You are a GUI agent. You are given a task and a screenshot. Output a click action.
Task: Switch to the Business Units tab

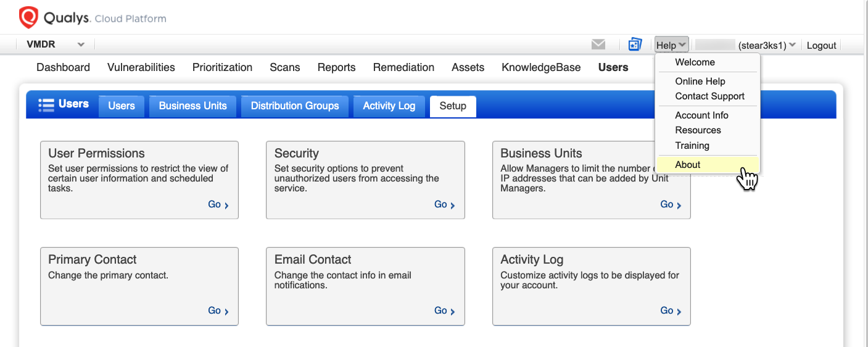coord(192,106)
